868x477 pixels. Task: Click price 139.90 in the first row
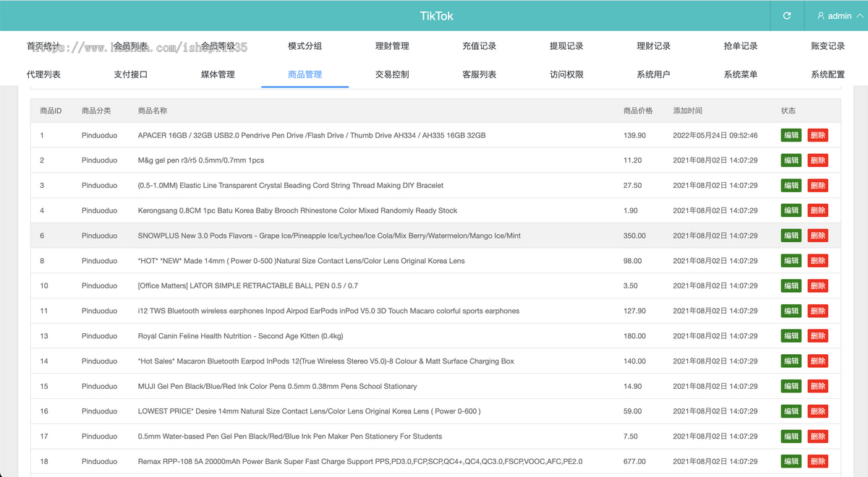tap(634, 135)
